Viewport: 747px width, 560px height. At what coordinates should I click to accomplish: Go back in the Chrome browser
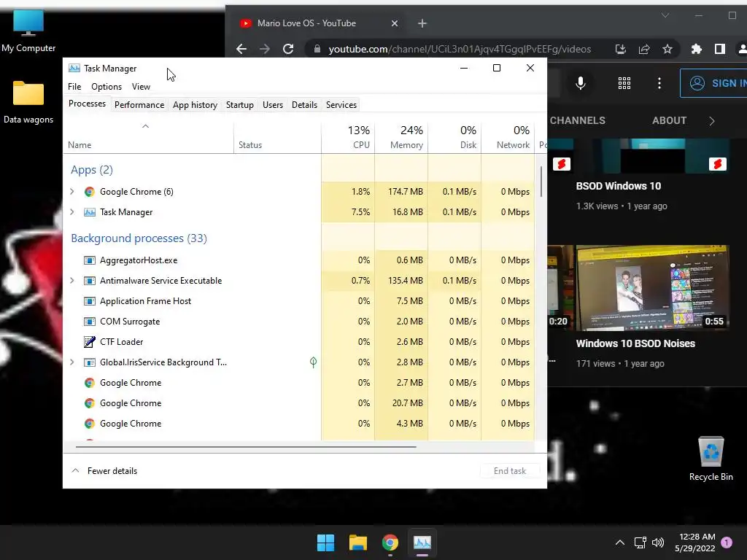click(x=241, y=49)
